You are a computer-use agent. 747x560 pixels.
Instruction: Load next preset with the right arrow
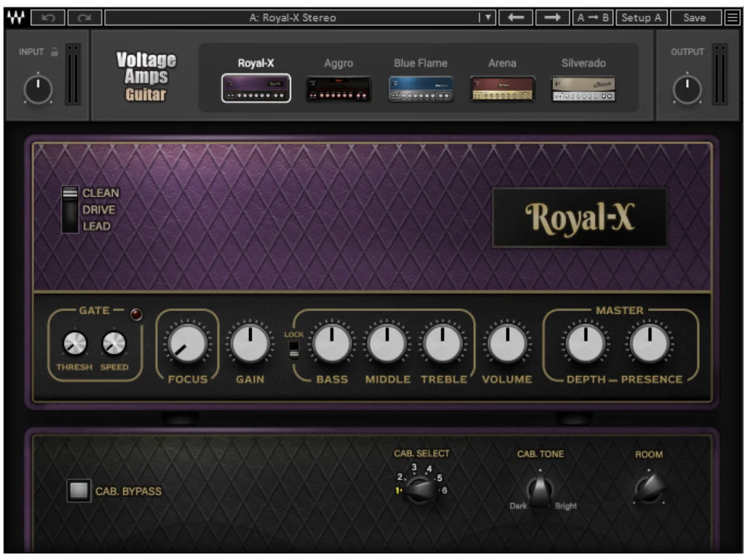[552, 18]
